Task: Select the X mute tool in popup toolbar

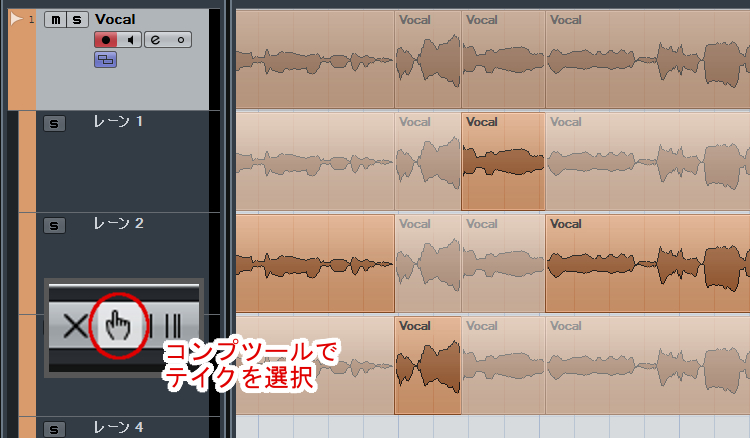Action: [x=75, y=326]
